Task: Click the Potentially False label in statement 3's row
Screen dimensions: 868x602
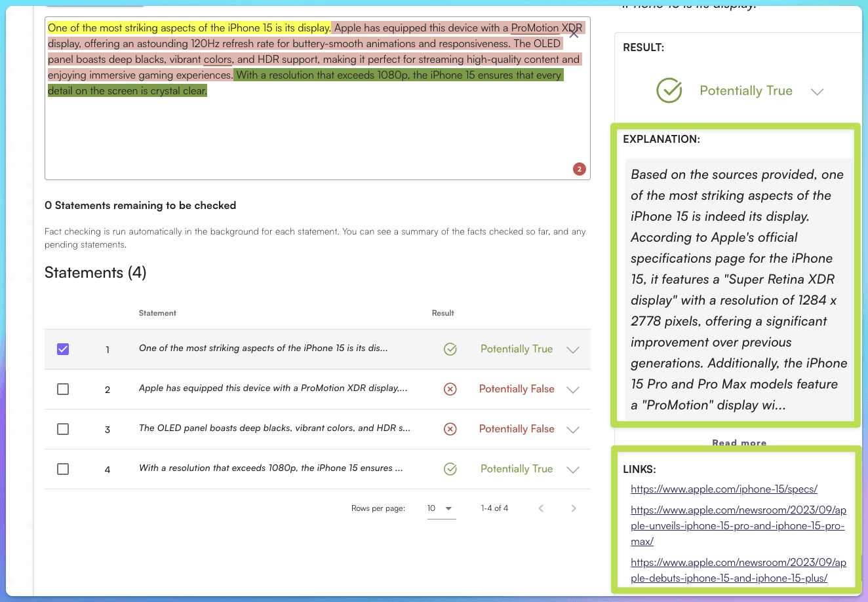Action: point(517,429)
